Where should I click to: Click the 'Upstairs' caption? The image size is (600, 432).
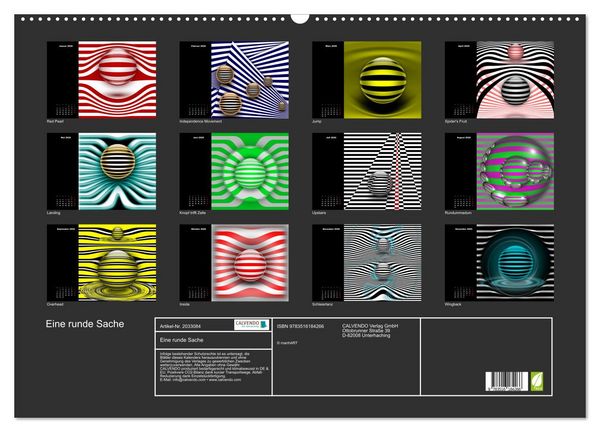click(319, 213)
